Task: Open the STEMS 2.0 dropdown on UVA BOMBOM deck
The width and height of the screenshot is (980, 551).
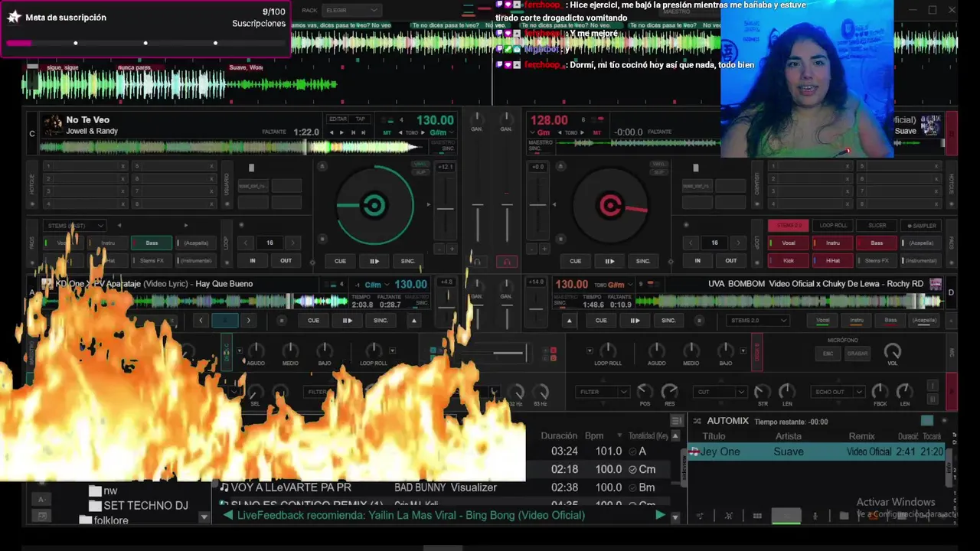Action: tap(757, 321)
